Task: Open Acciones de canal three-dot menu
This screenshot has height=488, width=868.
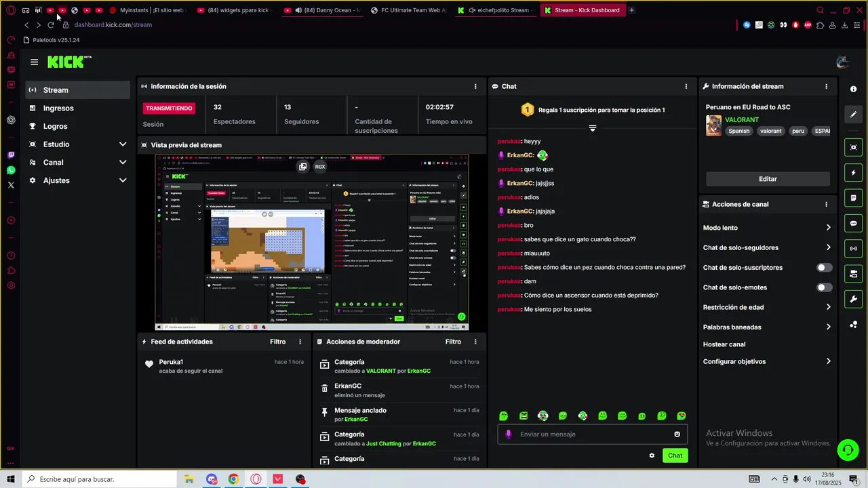Action: pyautogui.click(x=826, y=204)
